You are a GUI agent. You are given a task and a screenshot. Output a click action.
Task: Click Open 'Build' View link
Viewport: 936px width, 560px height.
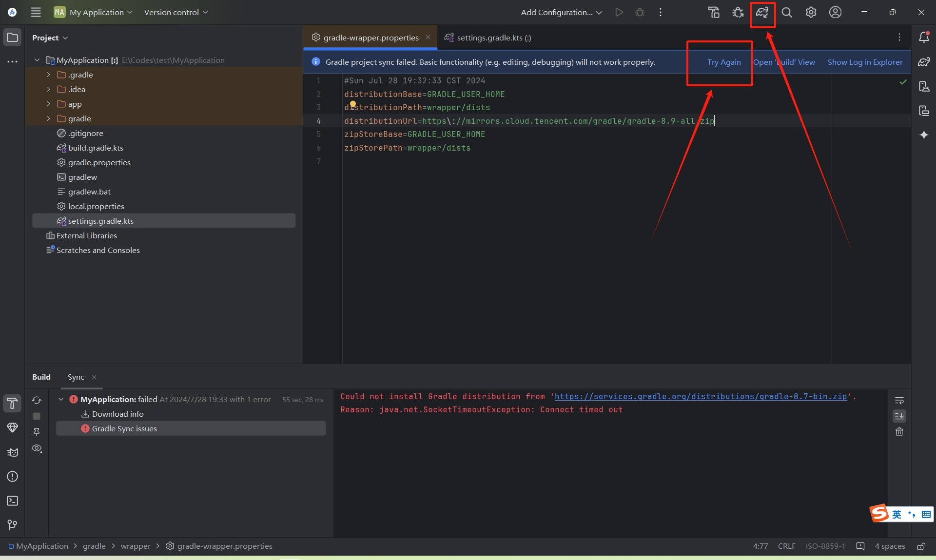(x=784, y=62)
